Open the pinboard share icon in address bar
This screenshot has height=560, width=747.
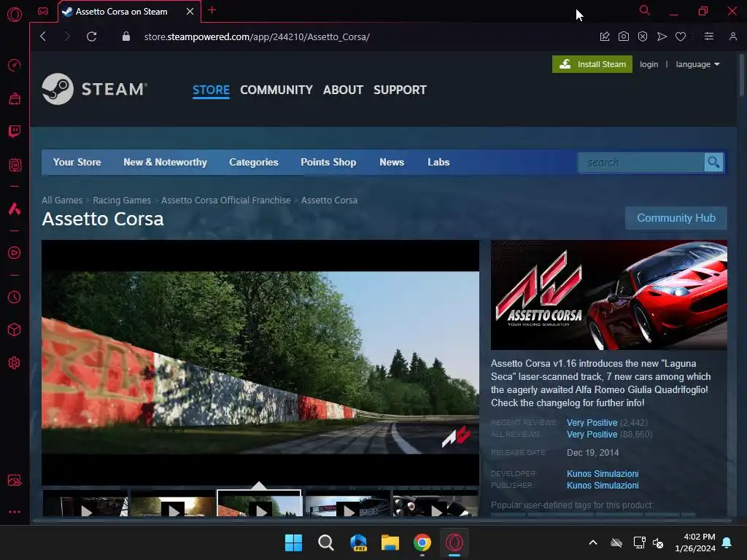tap(605, 36)
